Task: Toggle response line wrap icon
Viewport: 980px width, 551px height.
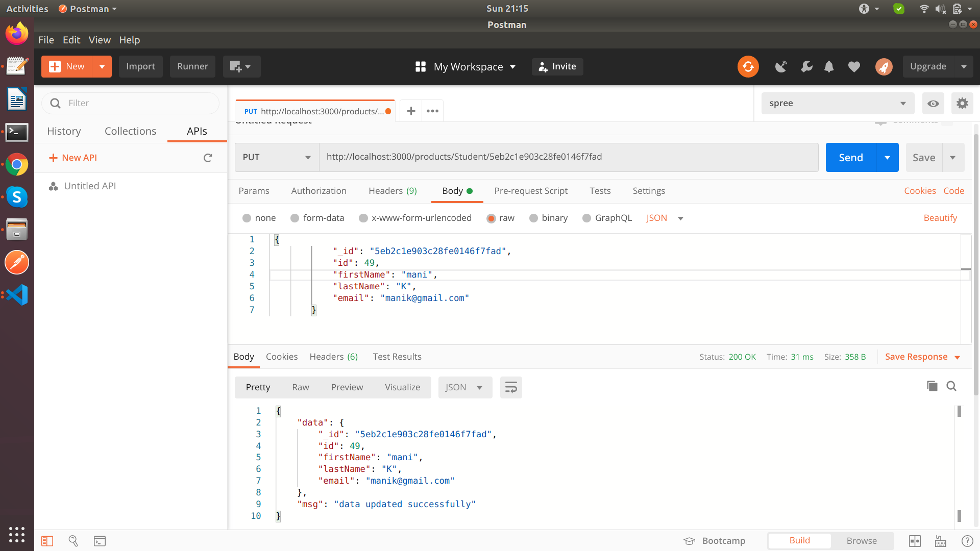Action: click(511, 388)
